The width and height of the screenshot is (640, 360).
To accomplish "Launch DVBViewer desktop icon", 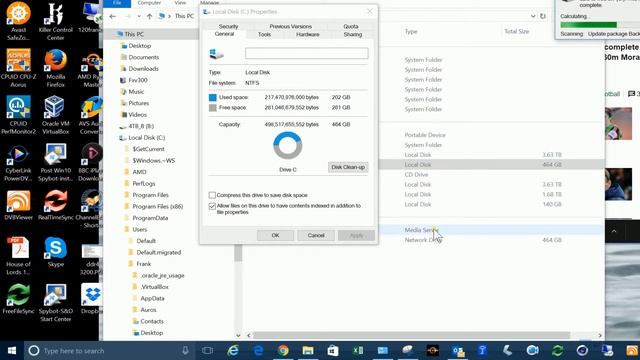I will pyautogui.click(x=18, y=205).
